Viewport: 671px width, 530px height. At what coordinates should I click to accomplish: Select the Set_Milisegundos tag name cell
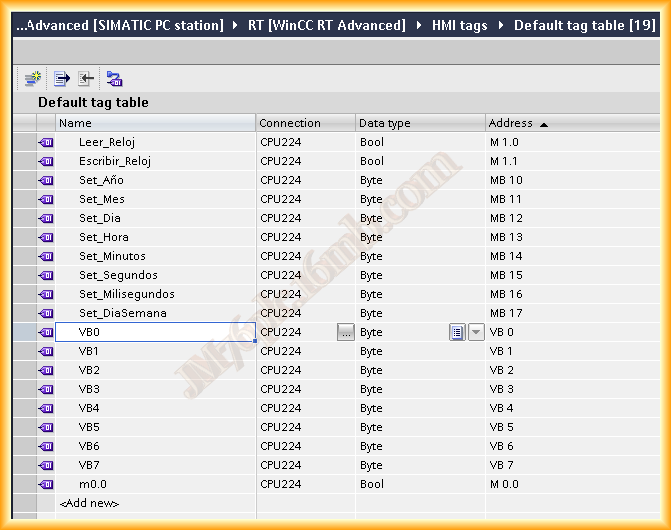tap(127, 294)
